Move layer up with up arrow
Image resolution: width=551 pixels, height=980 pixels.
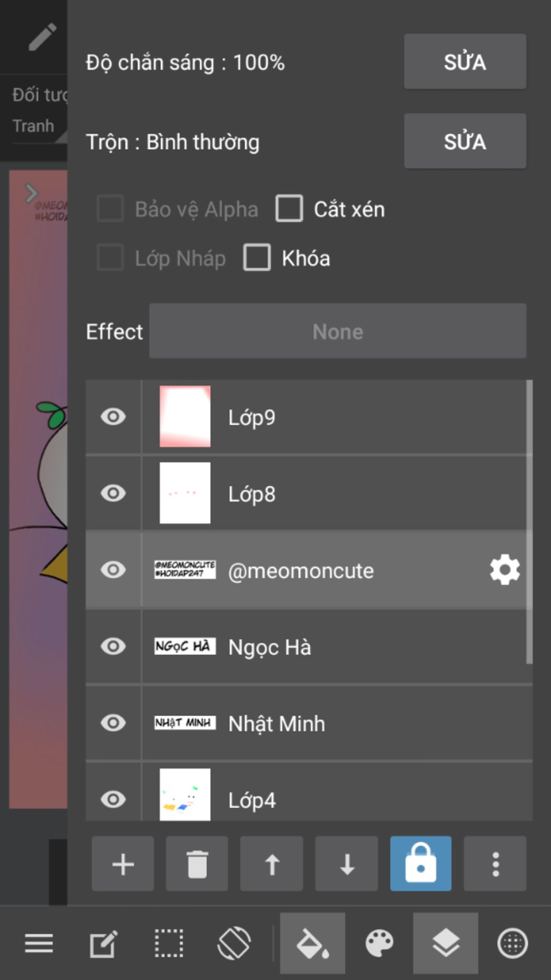(272, 864)
